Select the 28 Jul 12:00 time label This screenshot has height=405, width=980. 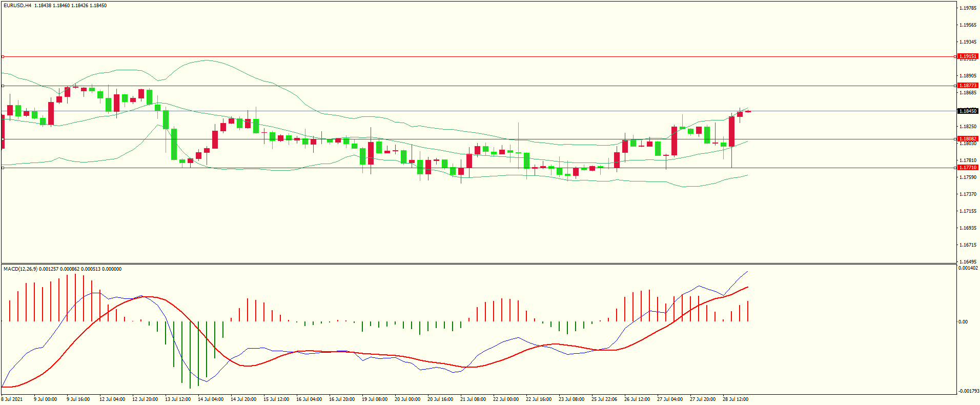point(736,399)
